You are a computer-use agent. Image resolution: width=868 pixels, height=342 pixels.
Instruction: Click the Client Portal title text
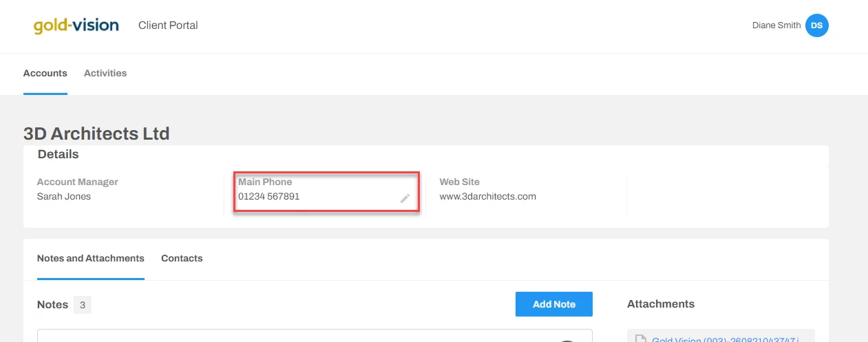168,25
